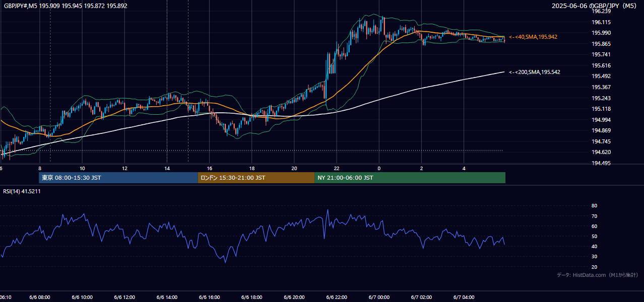Click the bottom time label 6/6 18:00
Viewport: 644px width, 302px height.
(x=251, y=297)
